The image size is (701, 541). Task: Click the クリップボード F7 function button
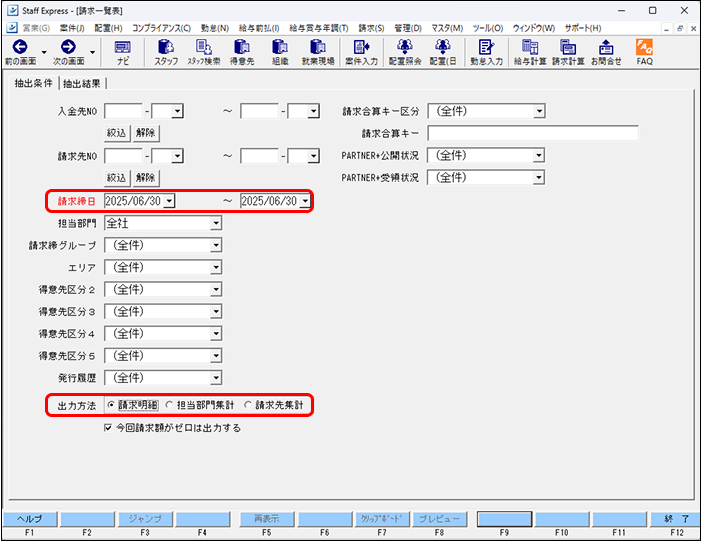click(382, 519)
